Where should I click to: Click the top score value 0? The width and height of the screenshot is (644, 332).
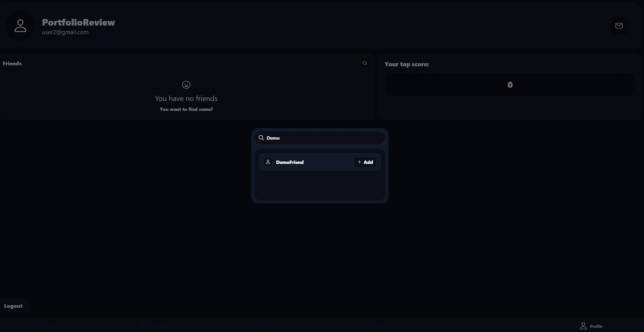pos(510,85)
